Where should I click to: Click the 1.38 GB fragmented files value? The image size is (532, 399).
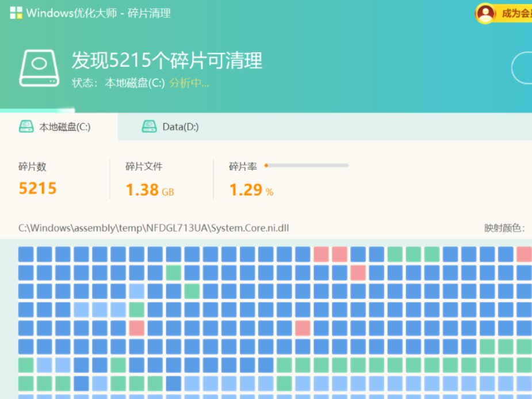(x=150, y=190)
